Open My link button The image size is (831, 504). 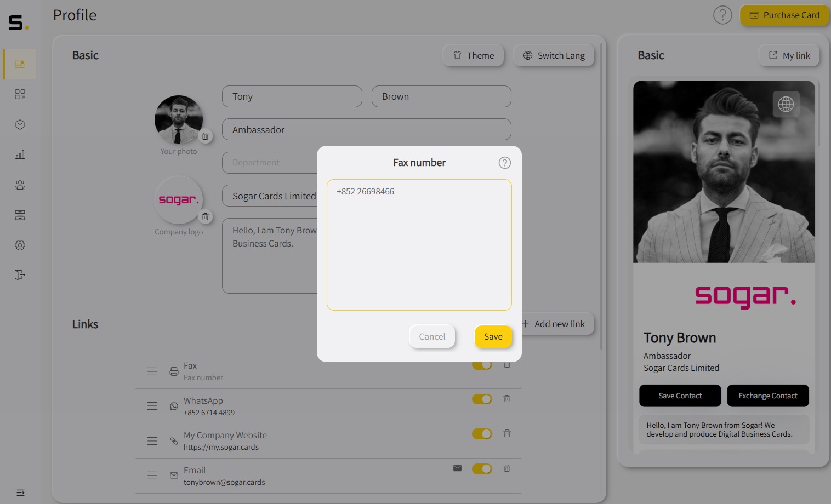click(789, 55)
